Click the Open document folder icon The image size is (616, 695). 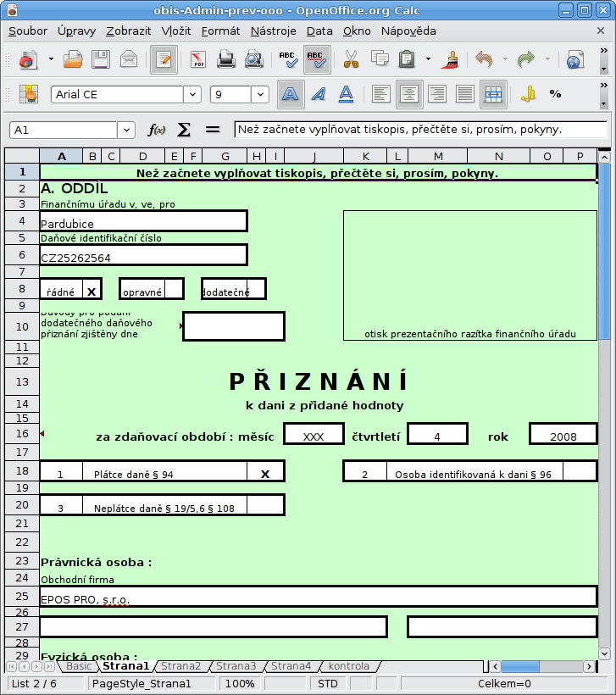click(x=74, y=60)
